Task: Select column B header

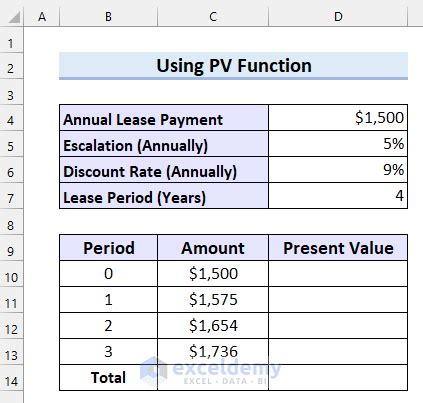Action: coord(108,16)
